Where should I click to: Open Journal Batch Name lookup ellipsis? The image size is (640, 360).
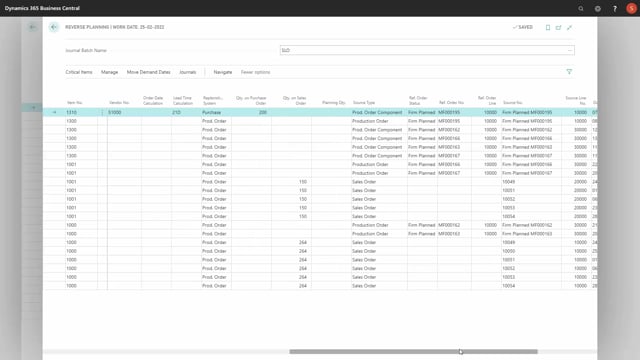point(570,50)
